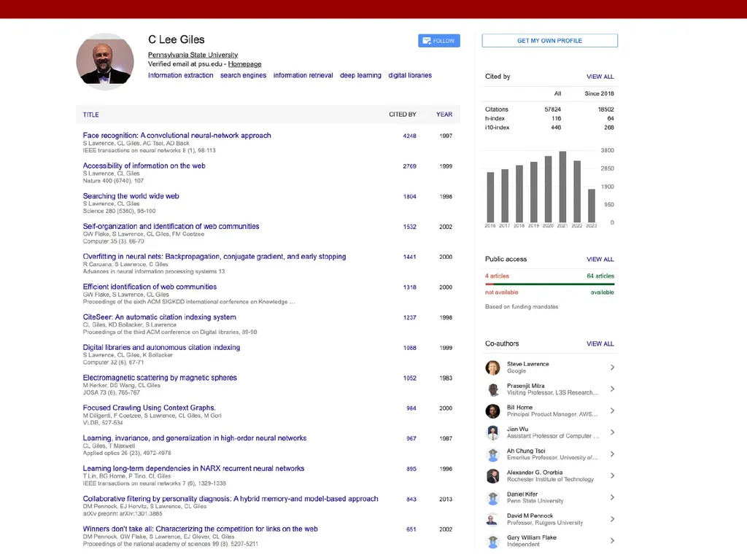
Task: Open Daniel Kifer co-author profile name
Action: pos(522,494)
